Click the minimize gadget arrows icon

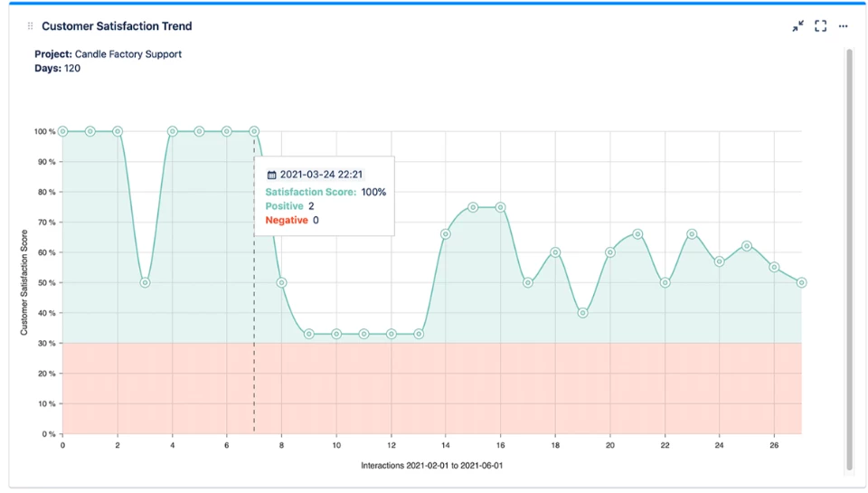[797, 26]
